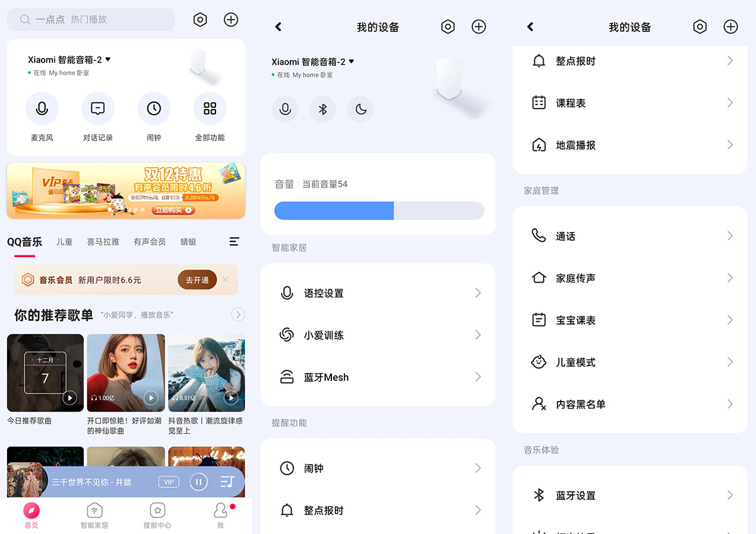Tap the 蓝牙设置 Bluetooth icon
The height and width of the screenshot is (534, 756).
click(x=539, y=496)
